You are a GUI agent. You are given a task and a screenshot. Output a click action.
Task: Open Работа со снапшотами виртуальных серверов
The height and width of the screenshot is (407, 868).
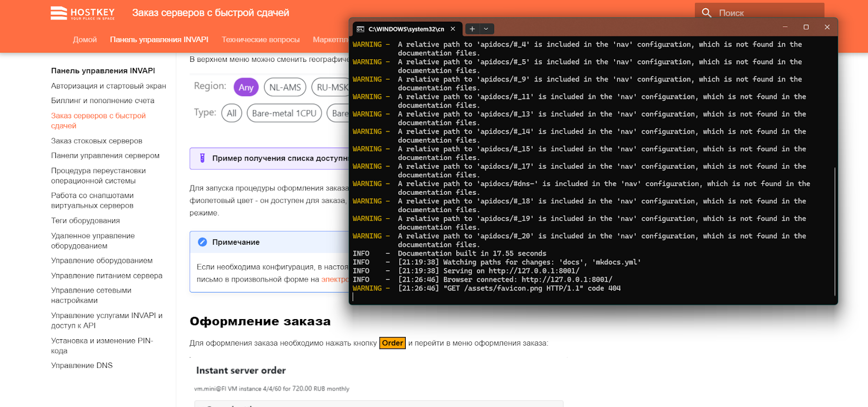92,200
